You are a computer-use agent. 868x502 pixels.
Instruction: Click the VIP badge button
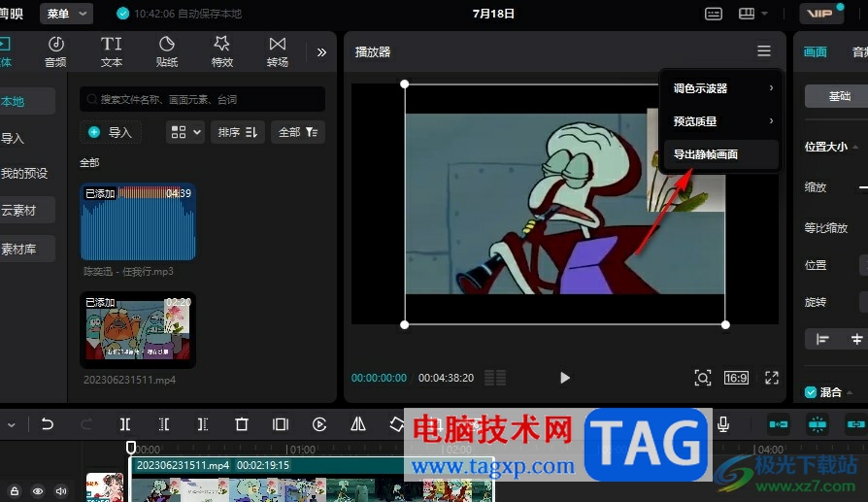821,14
